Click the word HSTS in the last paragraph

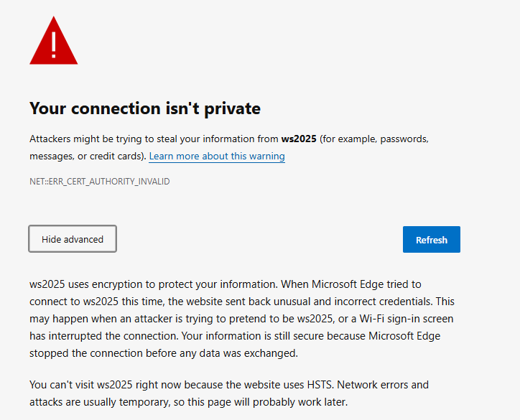pos(320,385)
